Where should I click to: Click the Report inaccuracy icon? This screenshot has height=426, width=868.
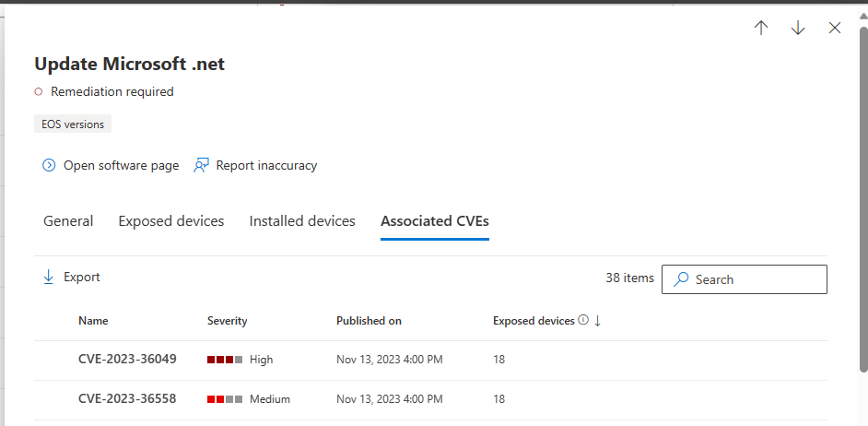(x=201, y=165)
